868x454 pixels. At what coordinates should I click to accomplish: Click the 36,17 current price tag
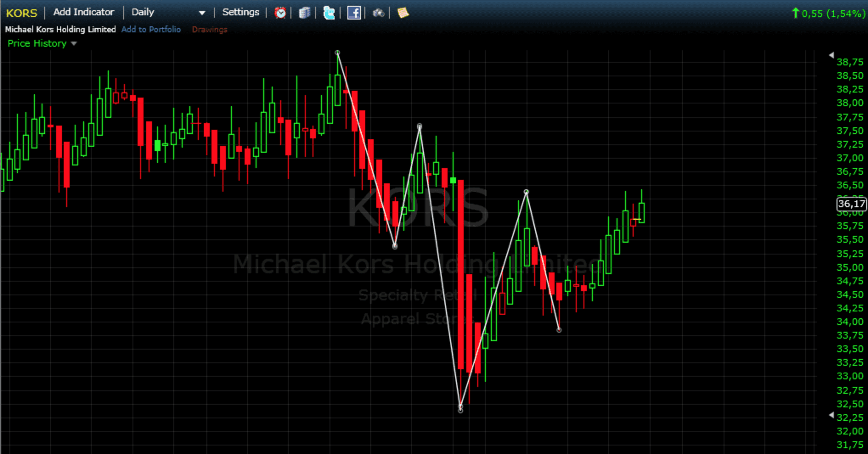pyautogui.click(x=851, y=204)
